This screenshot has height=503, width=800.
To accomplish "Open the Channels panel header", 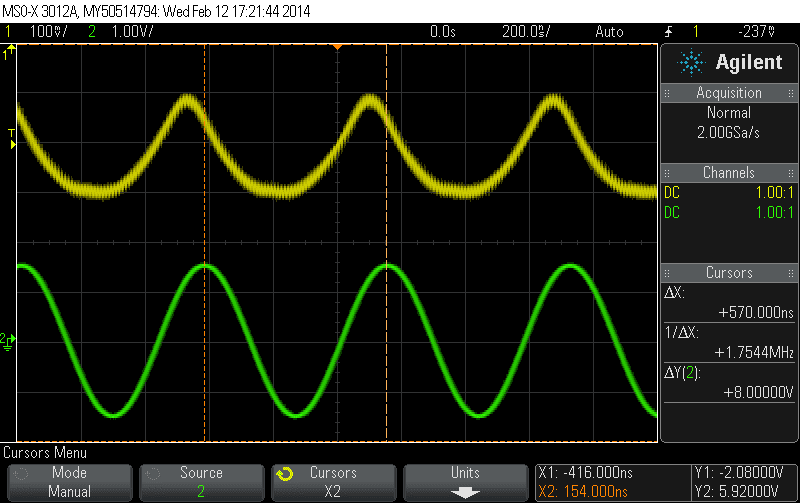I will 729,173.
